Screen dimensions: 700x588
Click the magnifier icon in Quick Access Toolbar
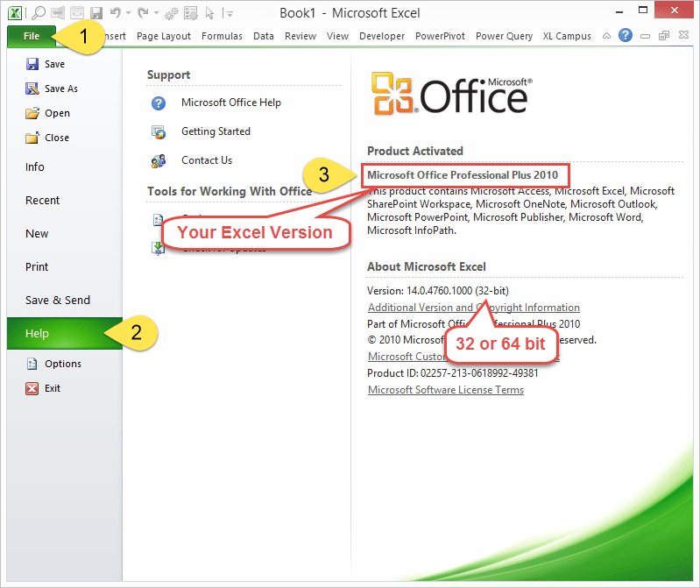click(x=39, y=13)
